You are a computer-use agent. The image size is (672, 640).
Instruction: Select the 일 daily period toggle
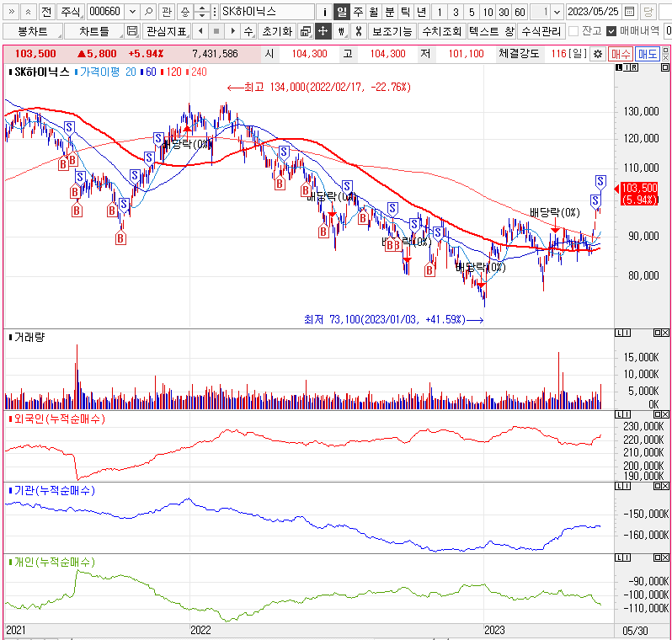tap(342, 12)
